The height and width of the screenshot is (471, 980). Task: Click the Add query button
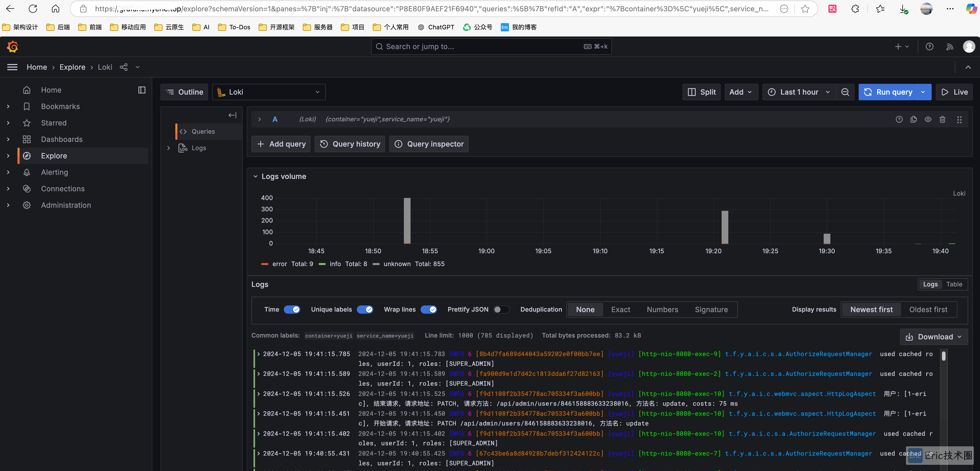[281, 144]
